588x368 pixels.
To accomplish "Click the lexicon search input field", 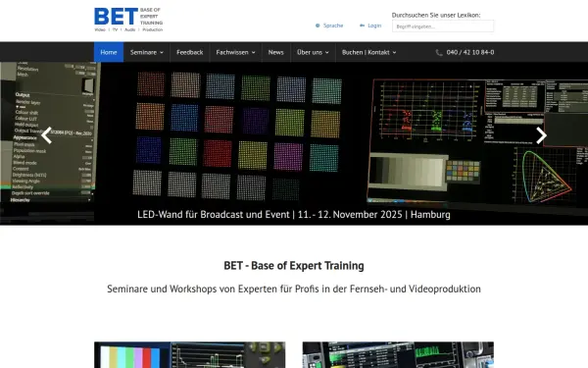I will coord(443,26).
